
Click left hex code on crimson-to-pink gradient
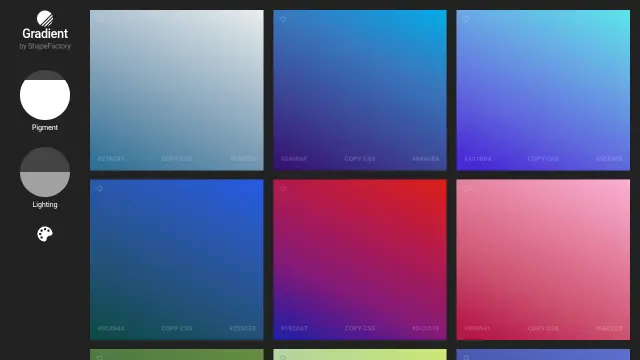(x=478, y=328)
